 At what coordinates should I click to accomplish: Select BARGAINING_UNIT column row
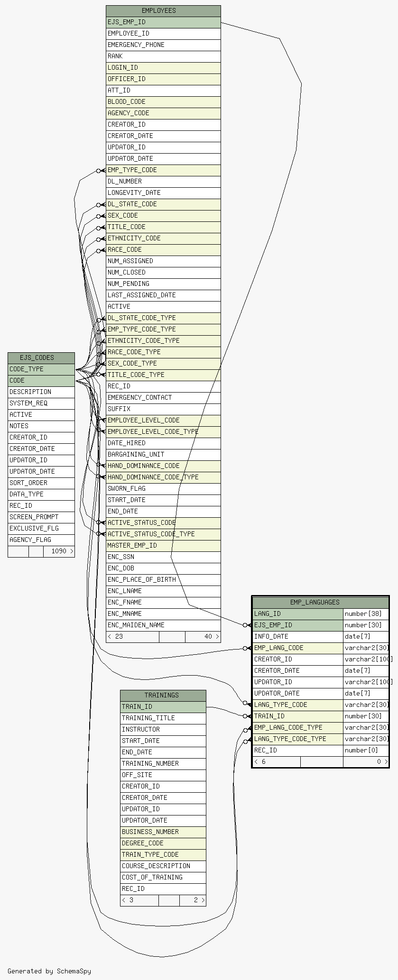[x=163, y=455]
